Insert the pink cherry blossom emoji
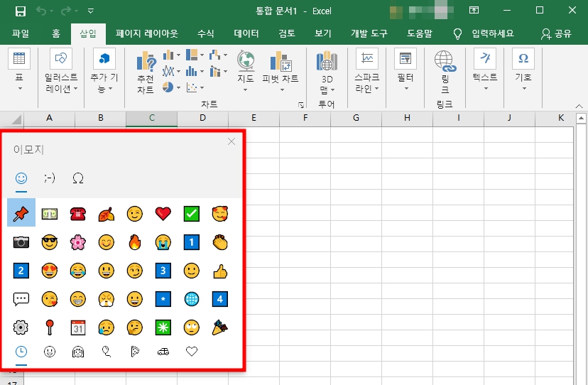The height and width of the screenshot is (385, 588). click(x=78, y=242)
